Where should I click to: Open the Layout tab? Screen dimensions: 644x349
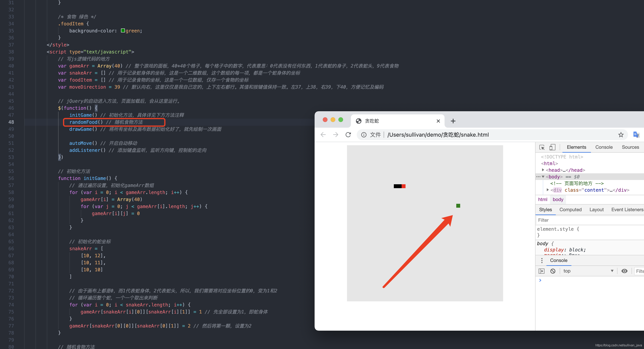click(596, 210)
